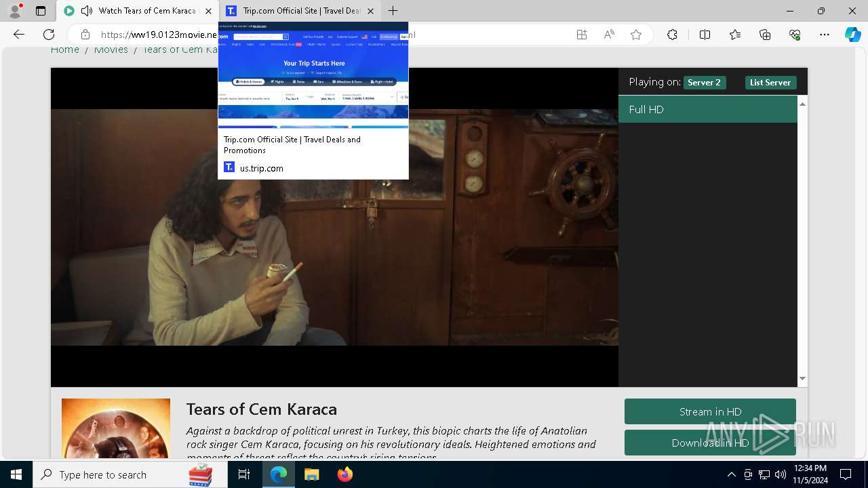Close the Watch Tears of Cem Karaca tab

pyautogui.click(x=208, y=11)
